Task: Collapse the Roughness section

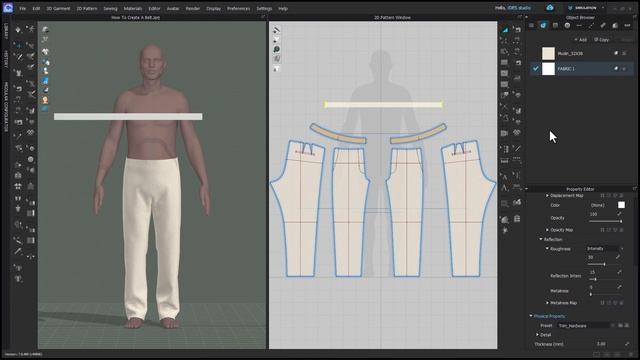Action: 547,249
